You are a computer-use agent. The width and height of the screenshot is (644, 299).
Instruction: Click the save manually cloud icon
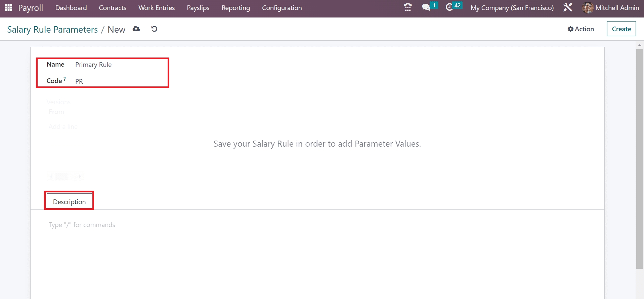[136, 29]
